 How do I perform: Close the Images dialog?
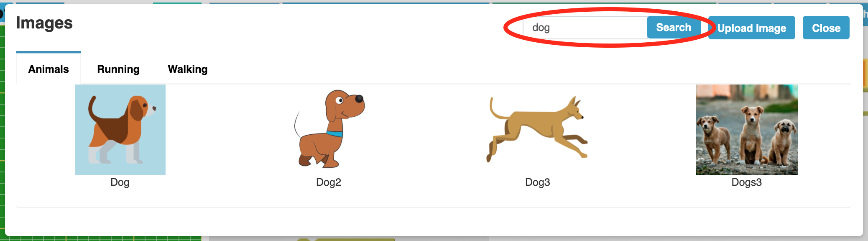(x=826, y=28)
